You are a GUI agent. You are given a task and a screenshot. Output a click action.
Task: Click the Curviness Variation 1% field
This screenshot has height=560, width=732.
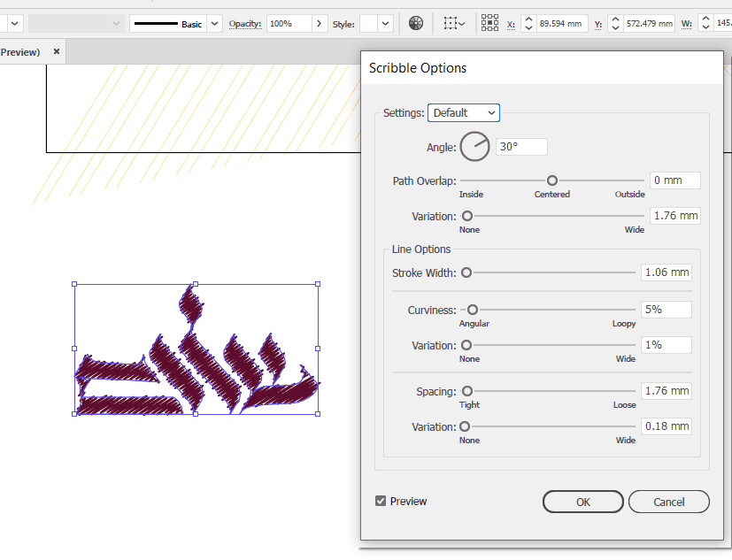(x=667, y=345)
